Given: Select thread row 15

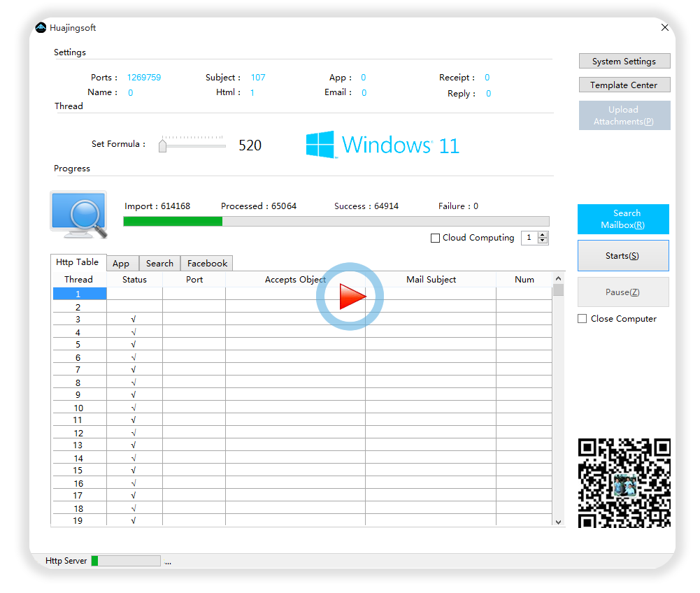Looking at the screenshot, I should pyautogui.click(x=302, y=470).
